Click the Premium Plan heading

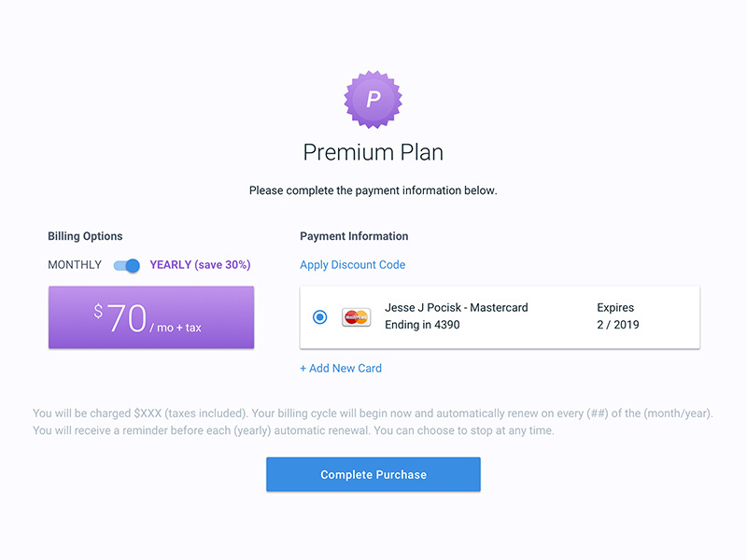point(373,152)
